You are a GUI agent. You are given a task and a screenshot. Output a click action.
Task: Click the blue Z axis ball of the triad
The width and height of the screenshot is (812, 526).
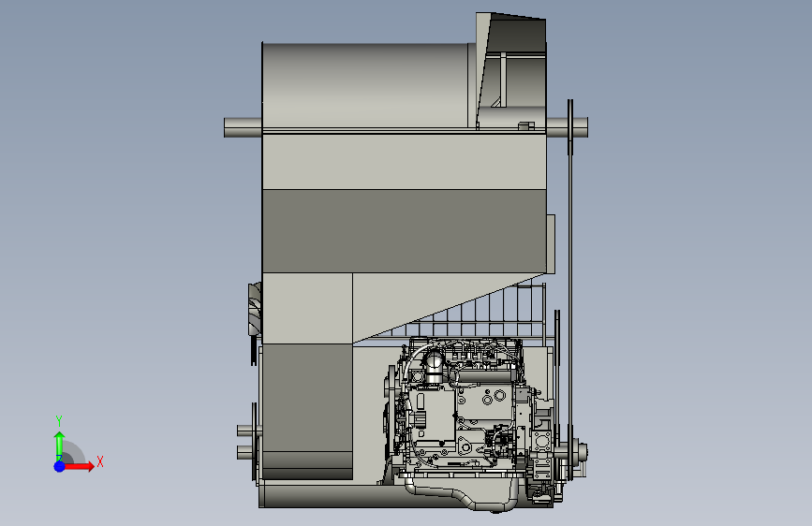point(60,466)
